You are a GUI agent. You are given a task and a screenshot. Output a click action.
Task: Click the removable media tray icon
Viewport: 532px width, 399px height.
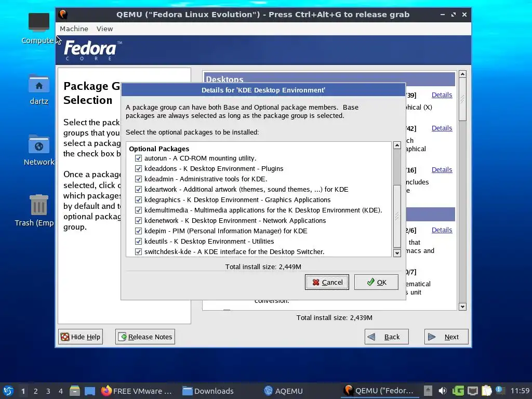coord(428,391)
